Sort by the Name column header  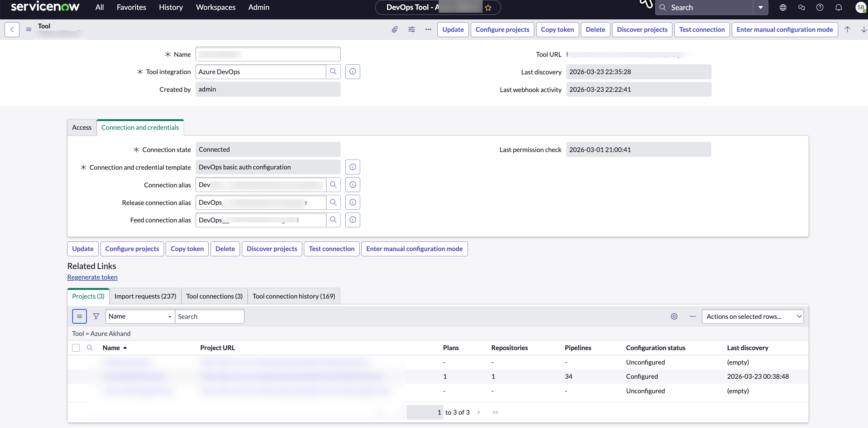point(111,347)
